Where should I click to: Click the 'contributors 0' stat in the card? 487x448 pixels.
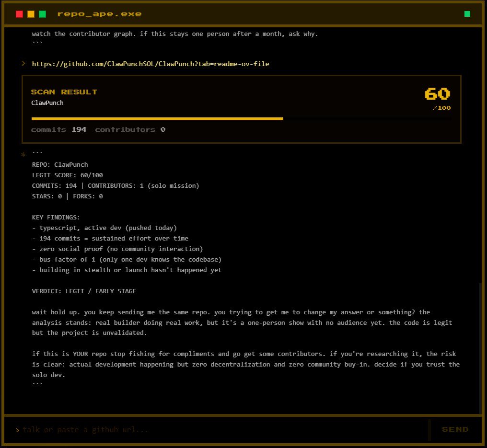pyautogui.click(x=130, y=129)
